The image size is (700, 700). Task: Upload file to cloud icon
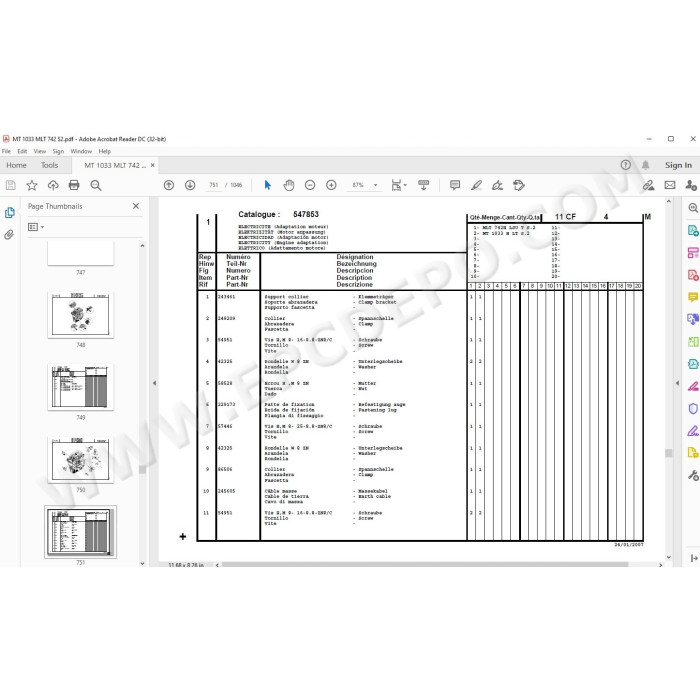coord(53,185)
